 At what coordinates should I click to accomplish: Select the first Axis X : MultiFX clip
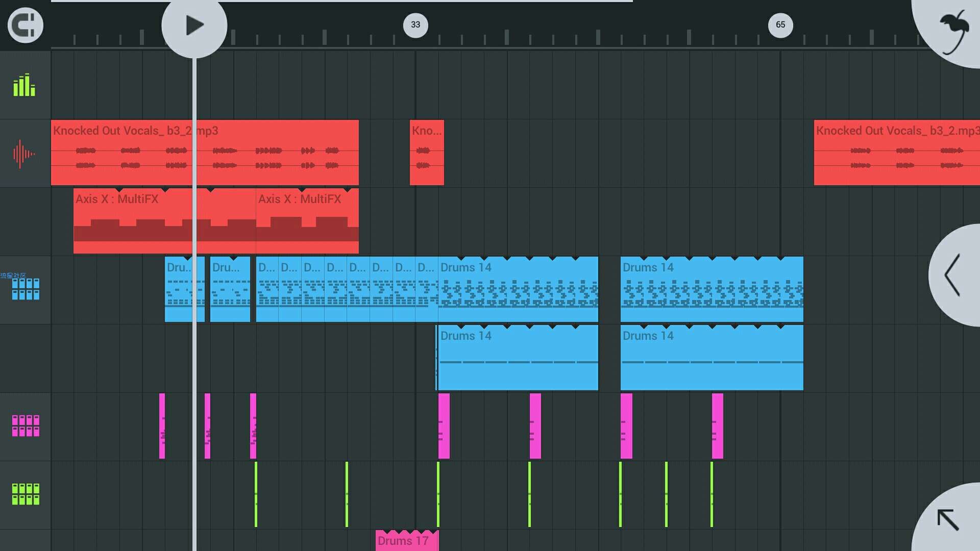click(x=164, y=221)
